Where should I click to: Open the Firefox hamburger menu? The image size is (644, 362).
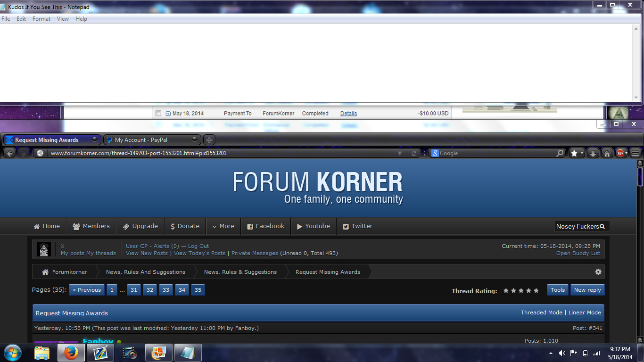[x=635, y=153]
